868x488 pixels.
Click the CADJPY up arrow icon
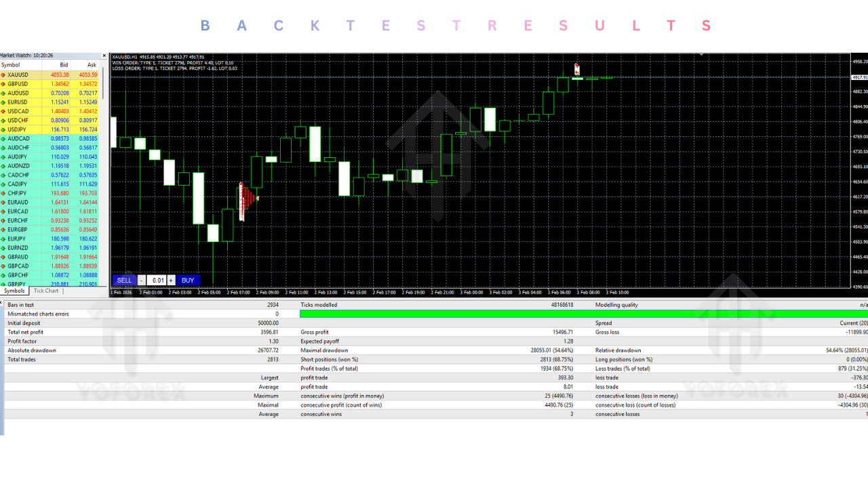coord(3,184)
